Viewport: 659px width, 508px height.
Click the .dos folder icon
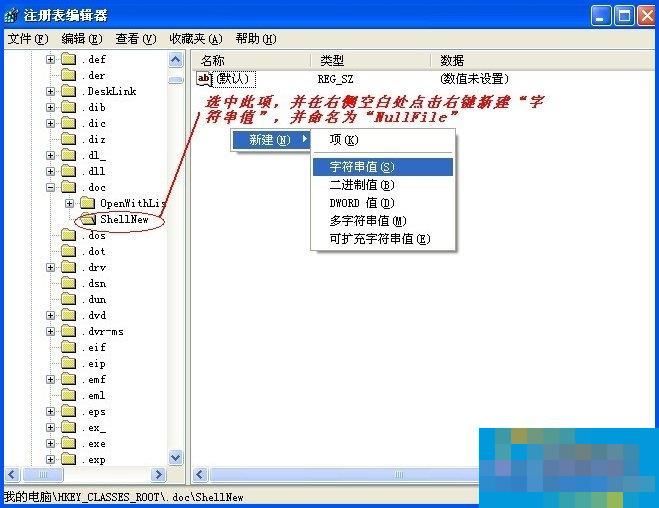(x=69, y=235)
